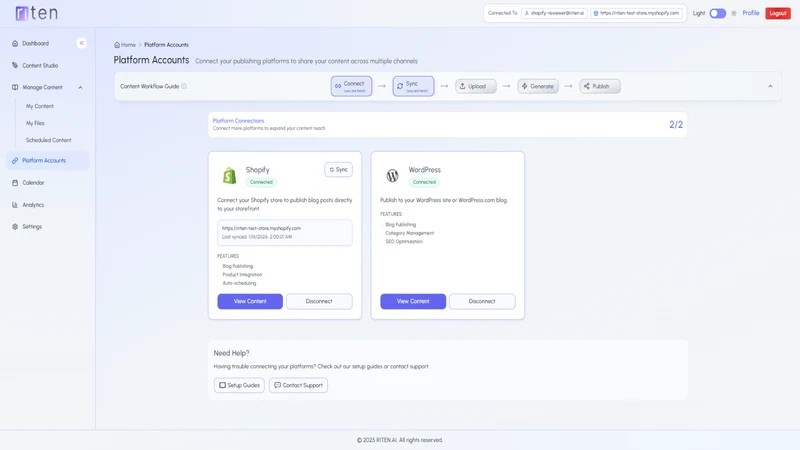Open Scheduled Content submenu item
The image size is (800, 450).
point(48,140)
